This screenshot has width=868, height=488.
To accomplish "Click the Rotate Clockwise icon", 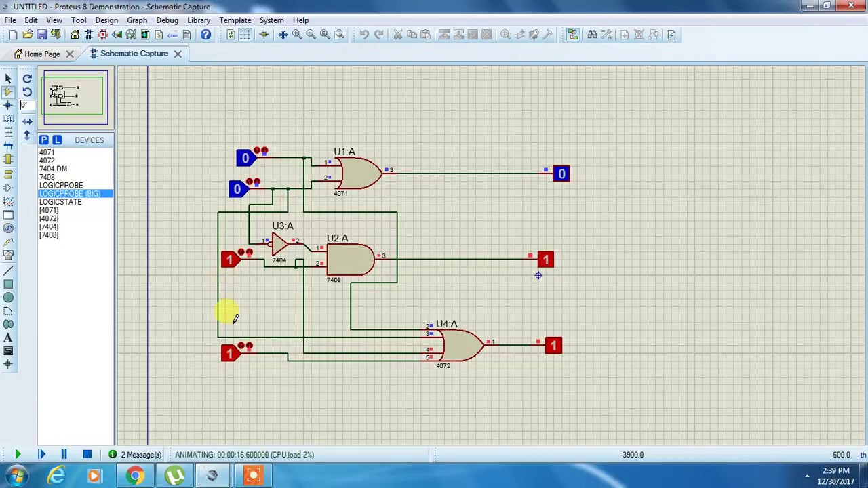I will click(x=27, y=79).
